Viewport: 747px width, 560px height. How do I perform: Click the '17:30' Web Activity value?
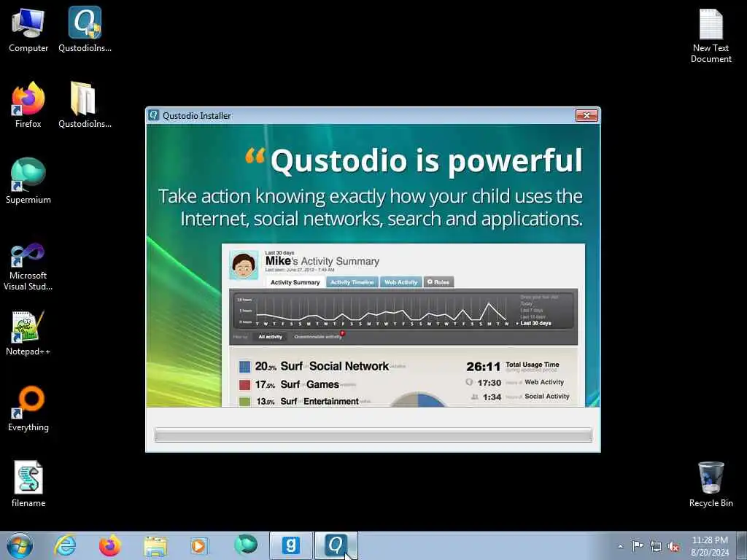tap(489, 382)
